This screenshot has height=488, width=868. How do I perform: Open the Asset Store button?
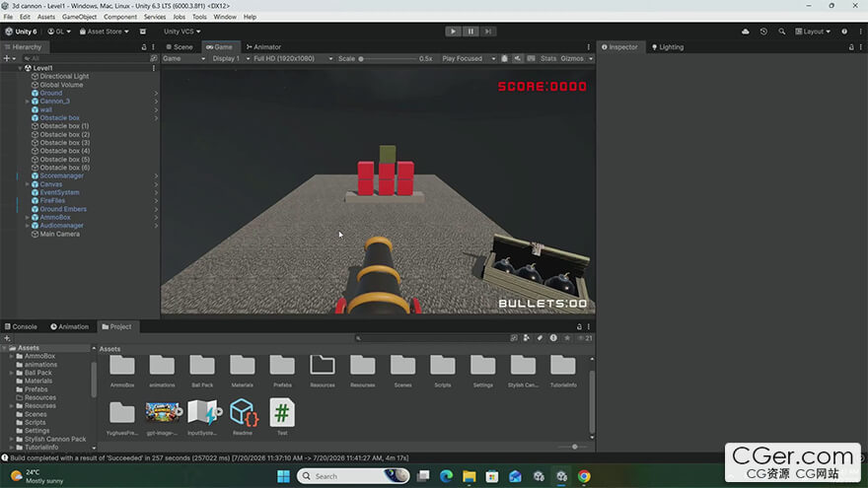pyautogui.click(x=105, y=32)
